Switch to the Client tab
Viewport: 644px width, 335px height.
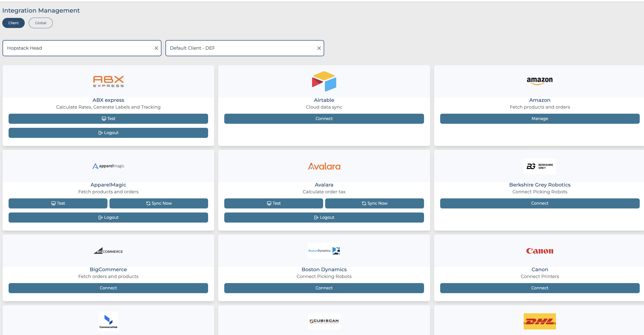pos(13,23)
